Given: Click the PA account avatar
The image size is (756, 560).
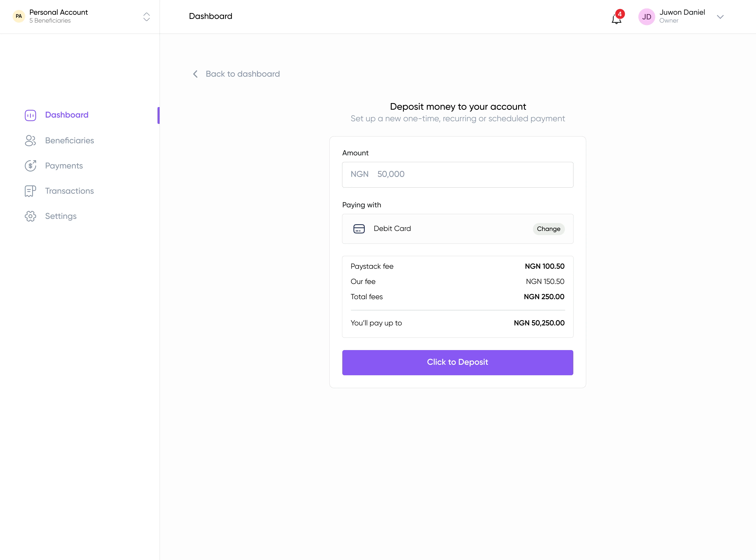Looking at the screenshot, I should pyautogui.click(x=19, y=16).
